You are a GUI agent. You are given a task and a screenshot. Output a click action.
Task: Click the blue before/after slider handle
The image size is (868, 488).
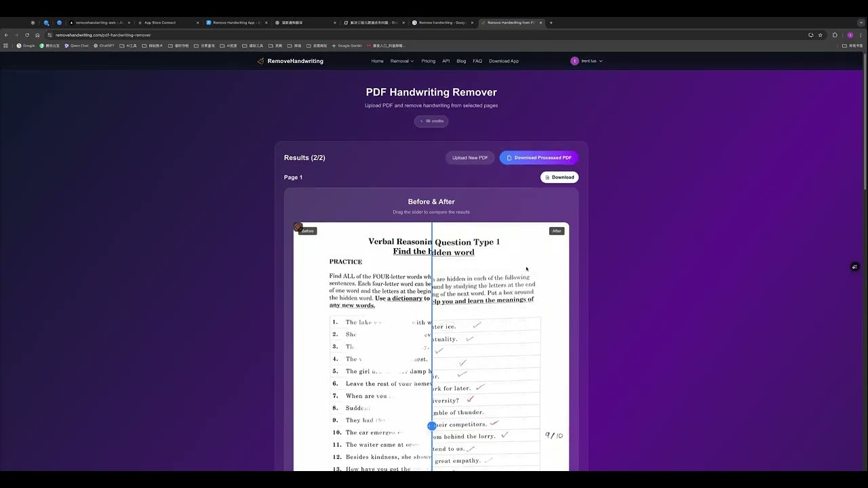pyautogui.click(x=432, y=426)
